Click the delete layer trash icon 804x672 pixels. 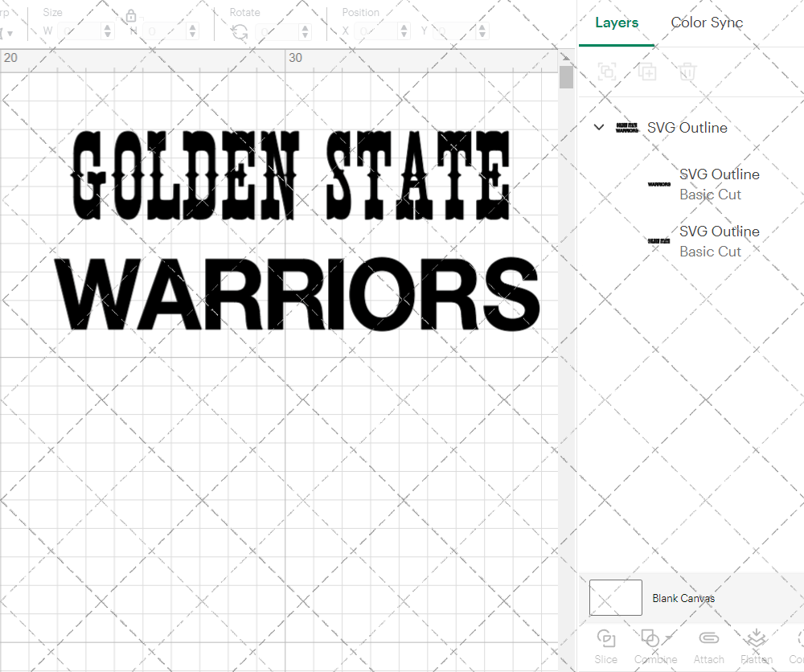[x=687, y=72]
